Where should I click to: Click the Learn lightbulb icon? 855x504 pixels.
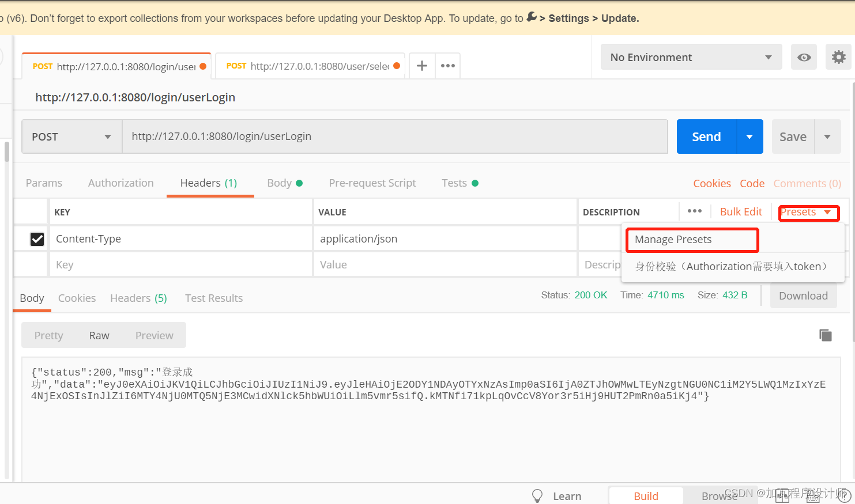click(x=537, y=496)
